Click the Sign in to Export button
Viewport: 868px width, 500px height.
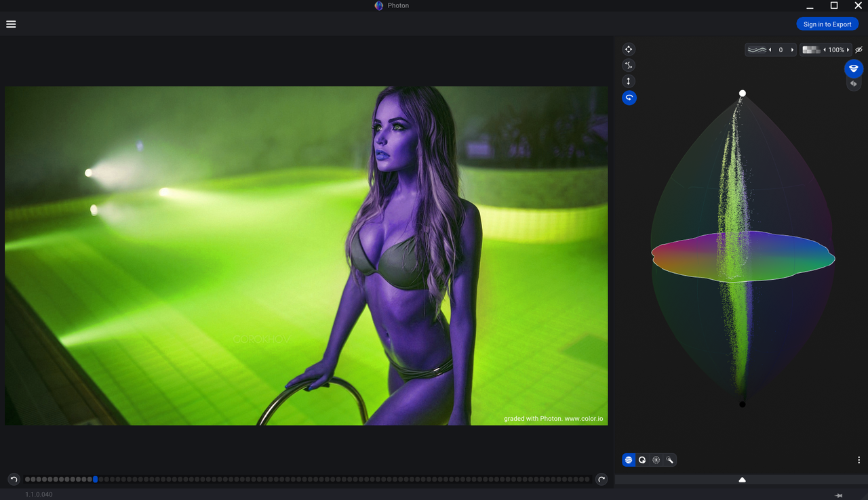(827, 24)
